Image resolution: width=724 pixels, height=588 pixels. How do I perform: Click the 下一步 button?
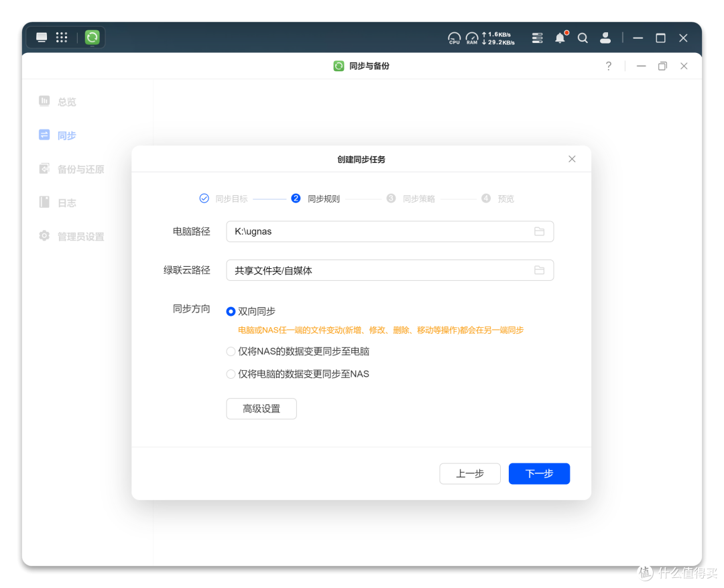pyautogui.click(x=539, y=473)
